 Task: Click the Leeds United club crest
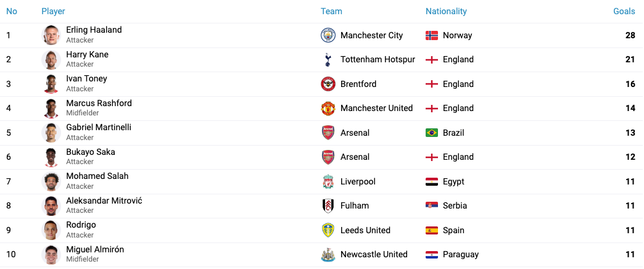(x=328, y=230)
